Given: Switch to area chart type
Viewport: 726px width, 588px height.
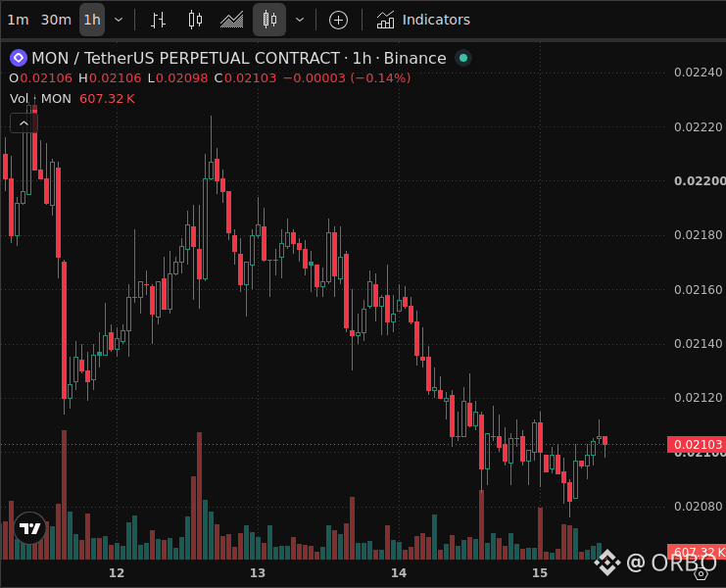Looking at the screenshot, I should pyautogui.click(x=231, y=20).
